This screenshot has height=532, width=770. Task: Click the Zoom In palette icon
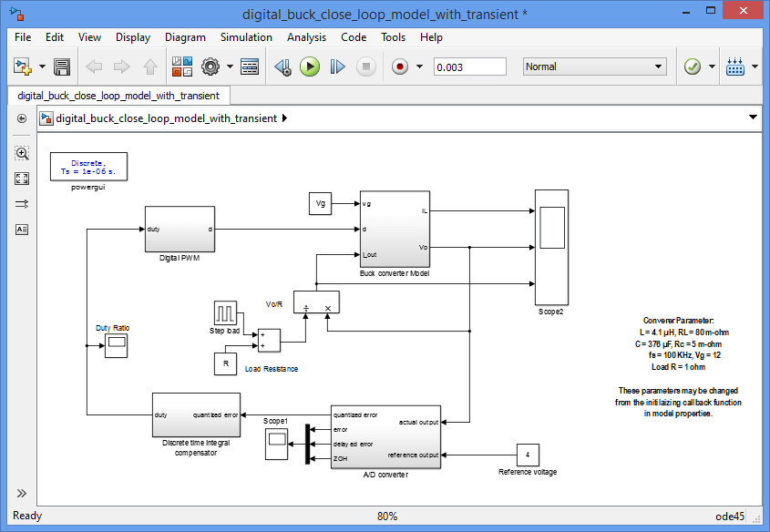tap(22, 153)
